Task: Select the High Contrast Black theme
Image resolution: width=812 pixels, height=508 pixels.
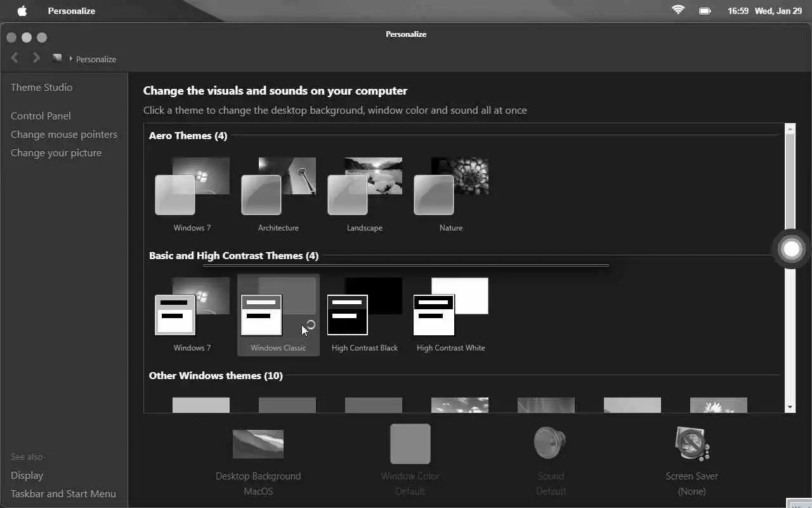Action: click(365, 314)
